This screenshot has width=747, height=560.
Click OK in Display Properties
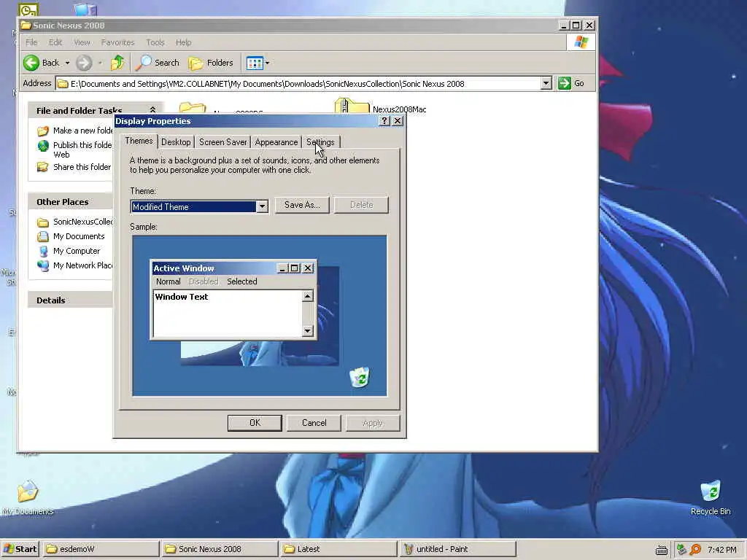click(255, 423)
